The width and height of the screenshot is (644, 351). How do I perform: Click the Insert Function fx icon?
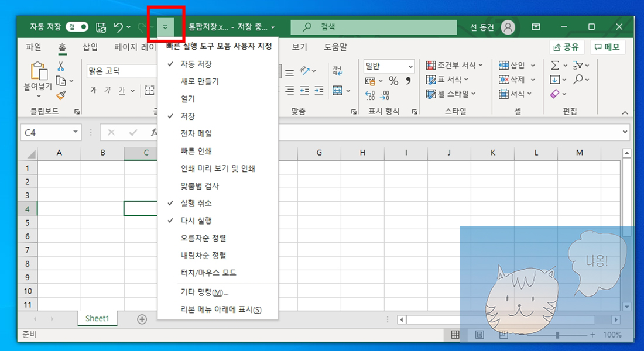click(x=154, y=132)
